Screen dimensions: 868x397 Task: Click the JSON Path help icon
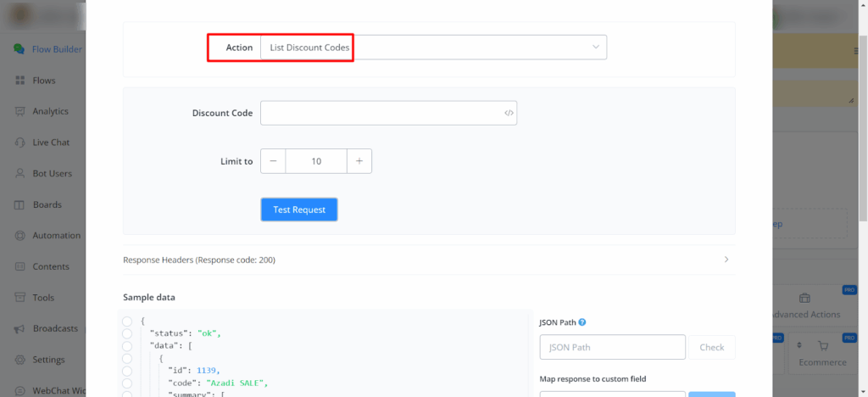[582, 322]
